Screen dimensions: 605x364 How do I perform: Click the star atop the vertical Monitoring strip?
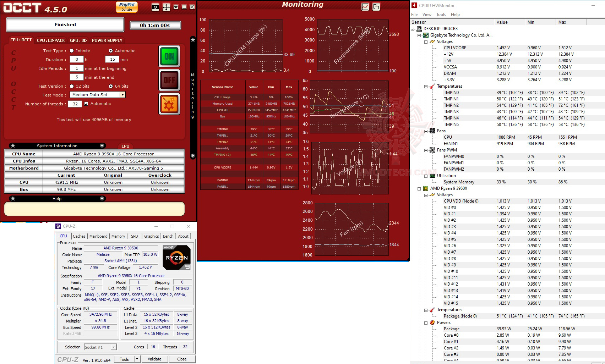193,40
